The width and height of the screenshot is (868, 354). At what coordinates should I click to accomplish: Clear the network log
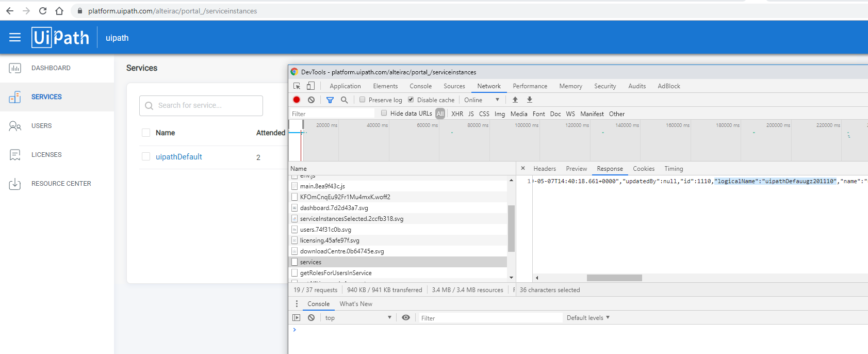311,100
